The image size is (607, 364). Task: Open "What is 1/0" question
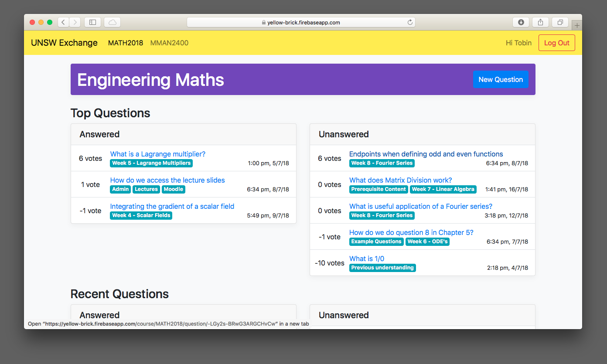click(x=367, y=259)
